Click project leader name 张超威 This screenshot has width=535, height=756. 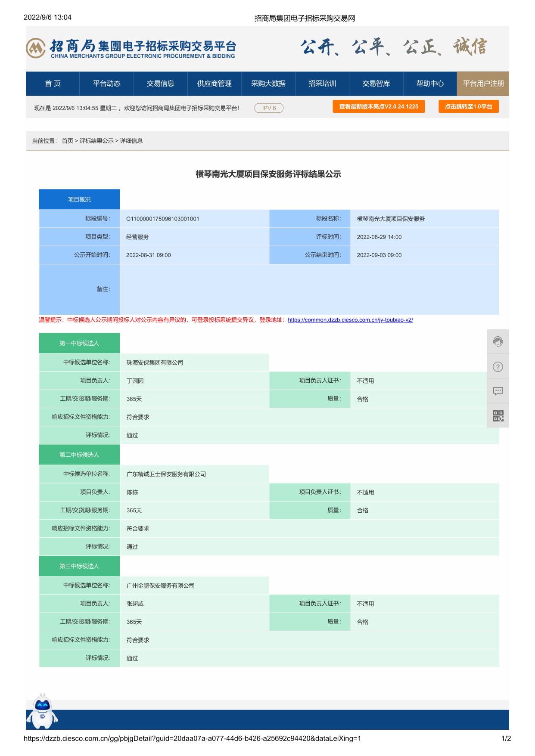tap(135, 604)
